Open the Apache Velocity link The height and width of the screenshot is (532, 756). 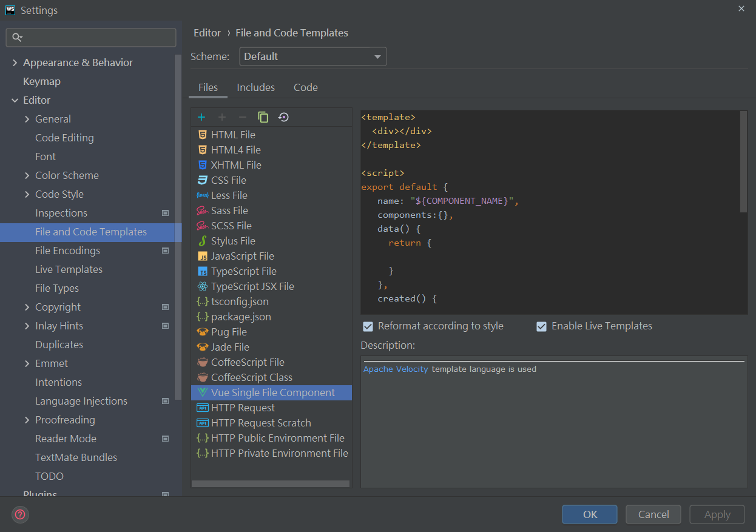(396, 369)
